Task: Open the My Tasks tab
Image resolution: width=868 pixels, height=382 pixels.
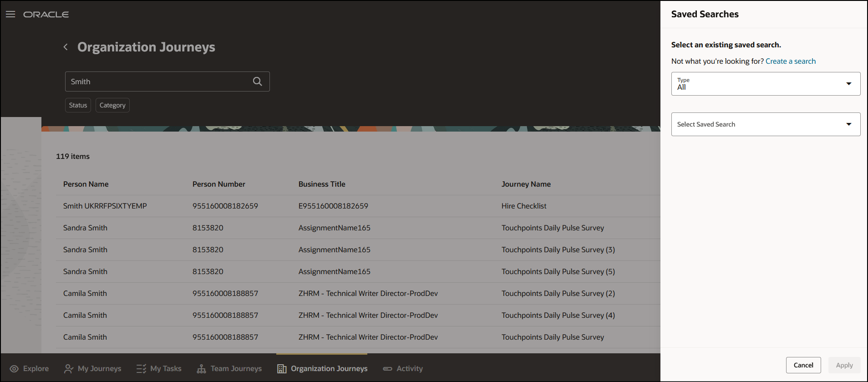Action: (x=159, y=369)
